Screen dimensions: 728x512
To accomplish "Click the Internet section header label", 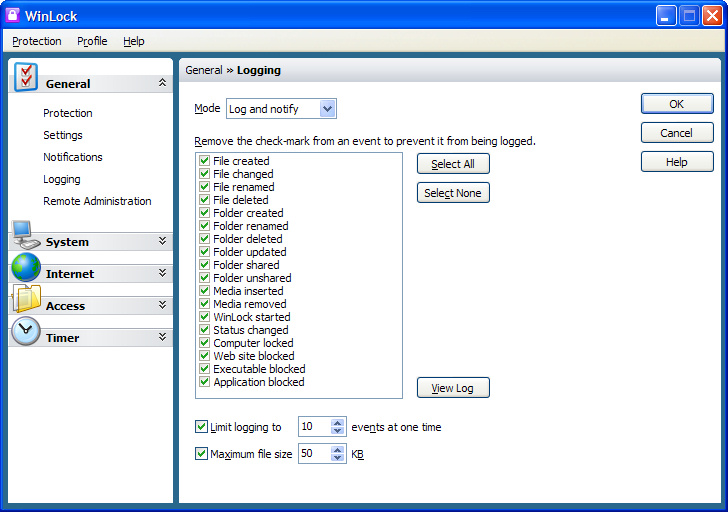I will [x=70, y=274].
